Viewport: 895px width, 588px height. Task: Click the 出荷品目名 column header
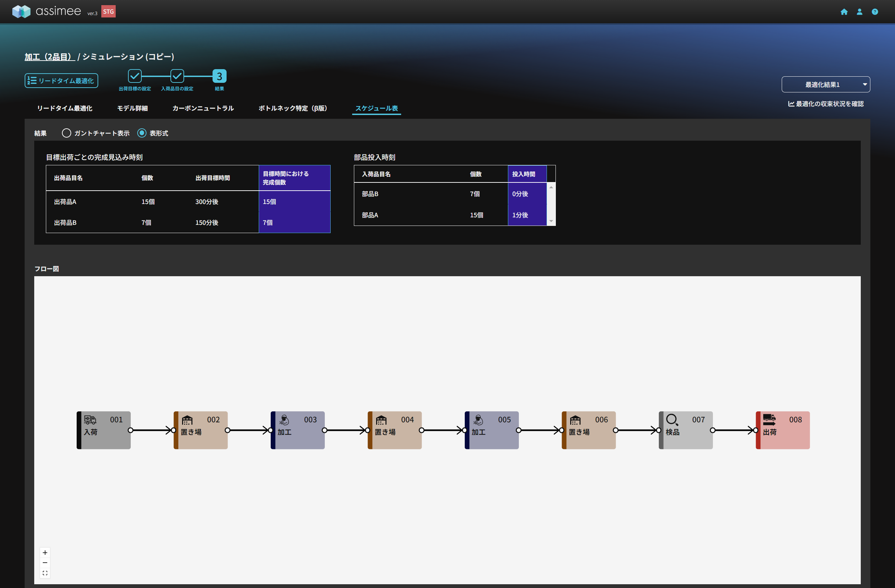coord(68,178)
